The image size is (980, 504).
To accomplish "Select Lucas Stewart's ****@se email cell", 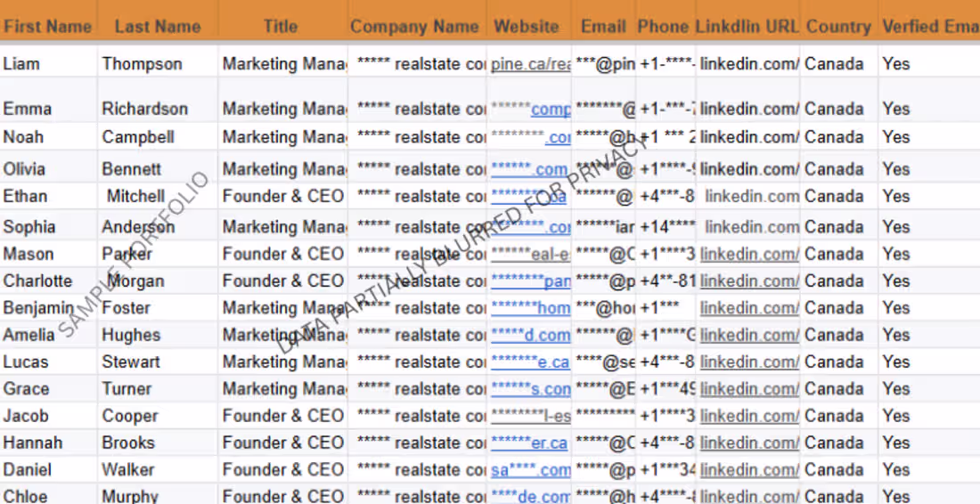I will (x=605, y=362).
